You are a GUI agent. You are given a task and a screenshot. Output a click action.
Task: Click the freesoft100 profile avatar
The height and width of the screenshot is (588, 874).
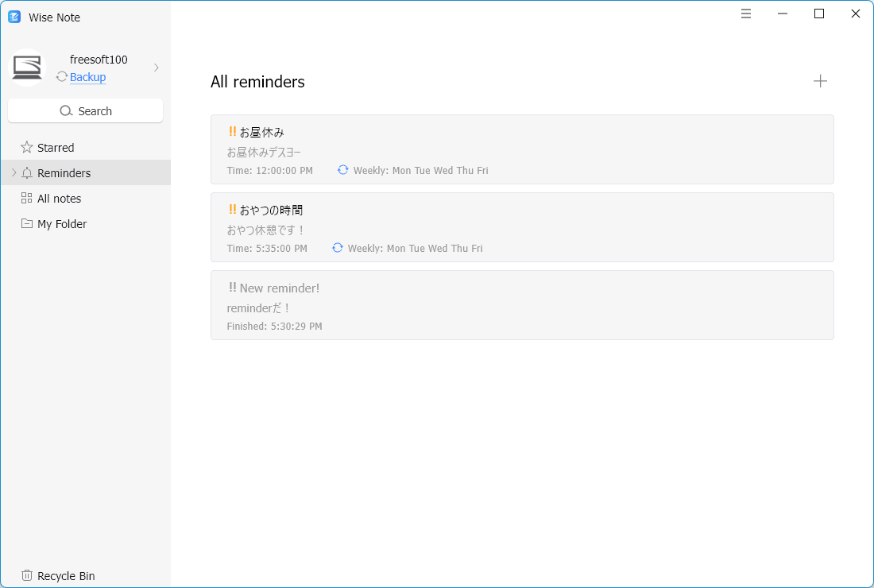tap(27, 68)
